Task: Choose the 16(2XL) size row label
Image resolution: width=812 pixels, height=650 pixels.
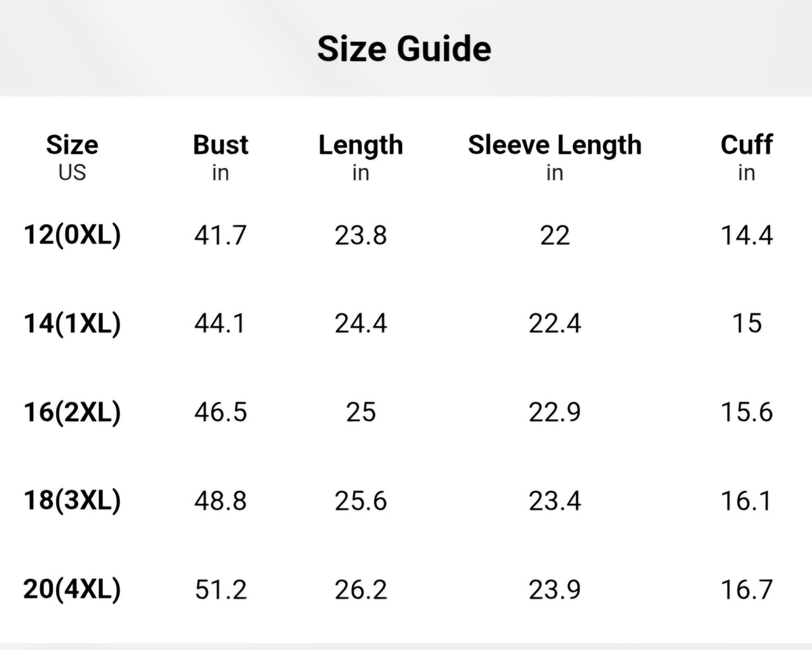Action: pos(72,412)
